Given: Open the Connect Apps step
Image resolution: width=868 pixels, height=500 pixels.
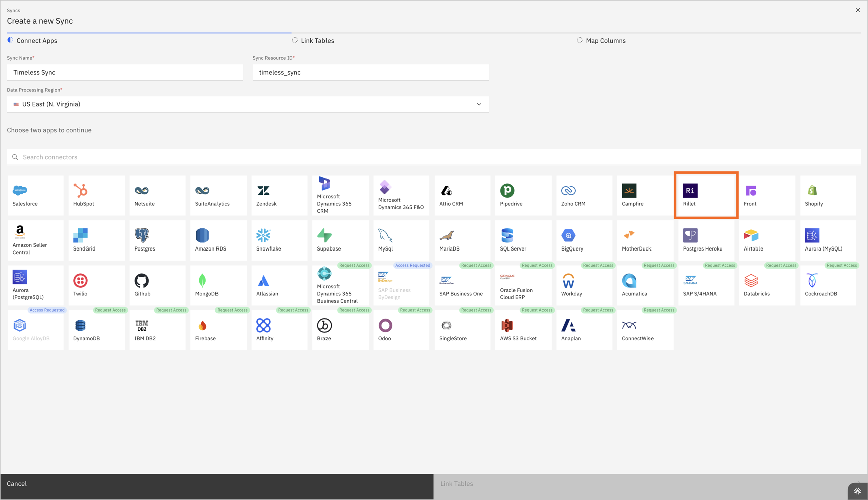Looking at the screenshot, I should pyautogui.click(x=36, y=41).
